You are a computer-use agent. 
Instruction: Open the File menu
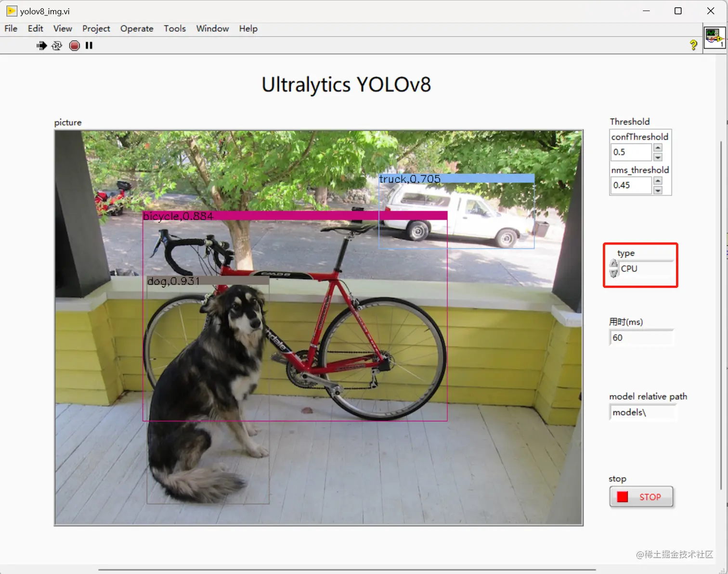tap(11, 28)
